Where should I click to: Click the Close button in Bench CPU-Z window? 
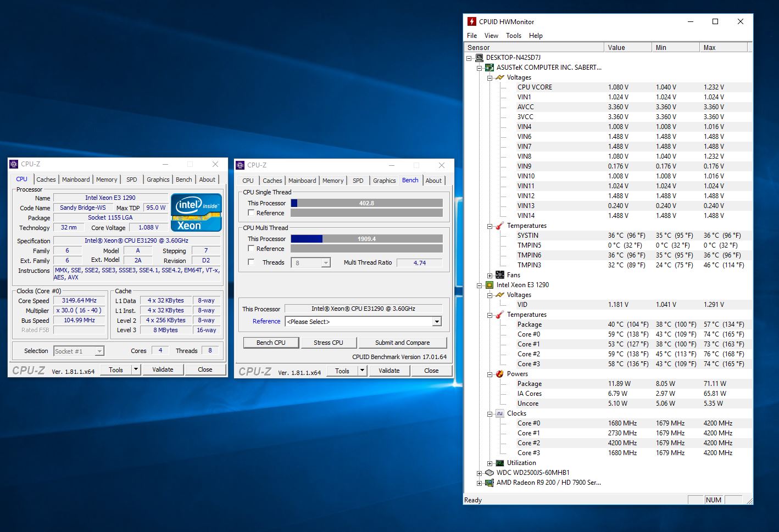(x=431, y=371)
